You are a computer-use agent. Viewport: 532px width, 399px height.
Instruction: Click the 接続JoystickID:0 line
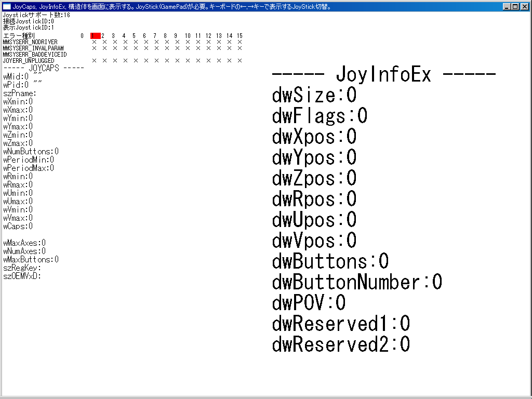(x=29, y=21)
